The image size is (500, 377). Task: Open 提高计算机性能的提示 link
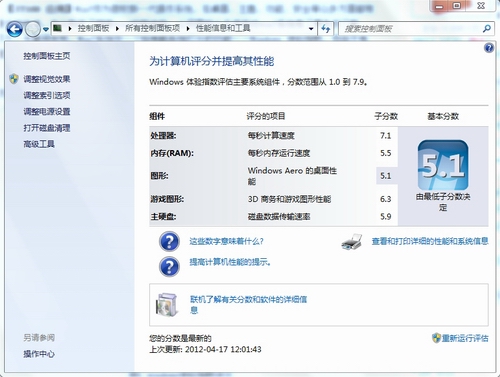pos(230,262)
